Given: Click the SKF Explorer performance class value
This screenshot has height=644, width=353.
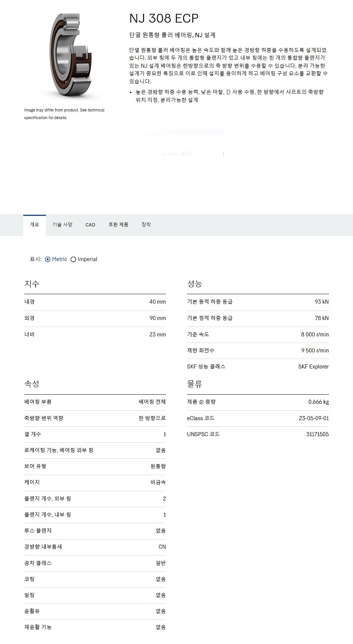Looking at the screenshot, I should coord(313,367).
